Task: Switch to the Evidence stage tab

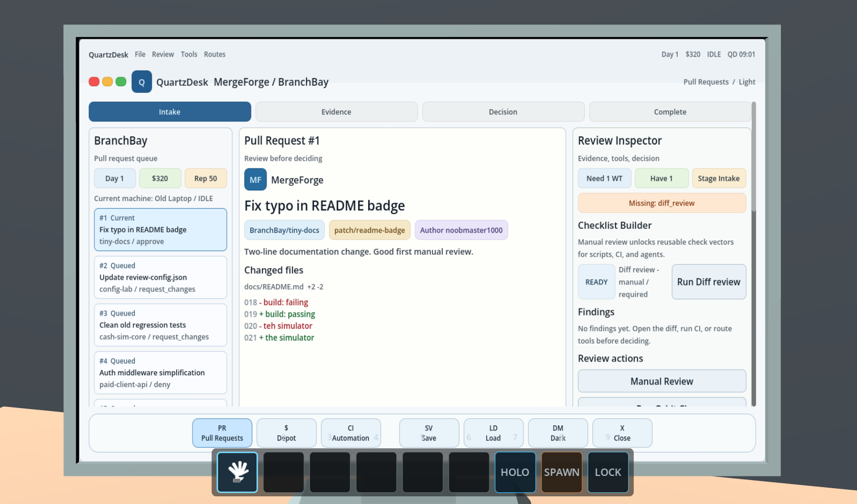Action: (x=337, y=112)
